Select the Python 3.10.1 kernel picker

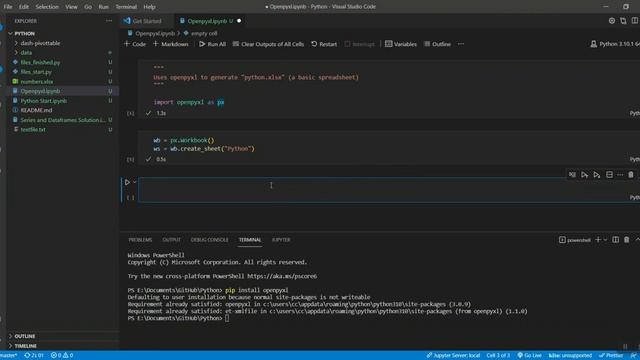coord(615,44)
